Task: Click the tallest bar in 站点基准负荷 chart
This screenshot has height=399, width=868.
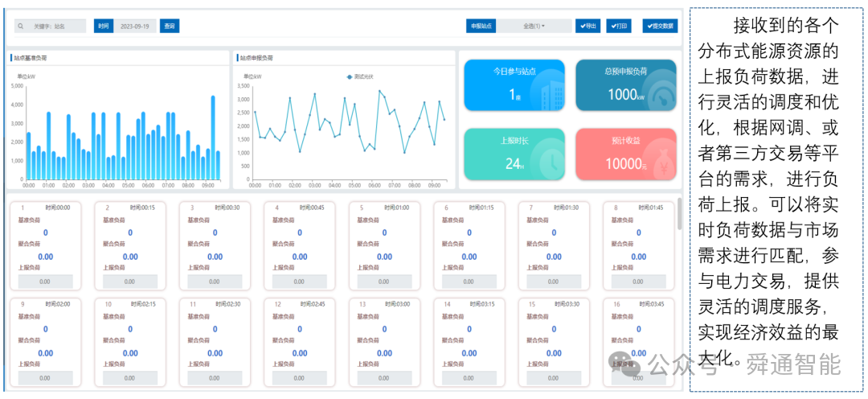Action: click(x=213, y=138)
